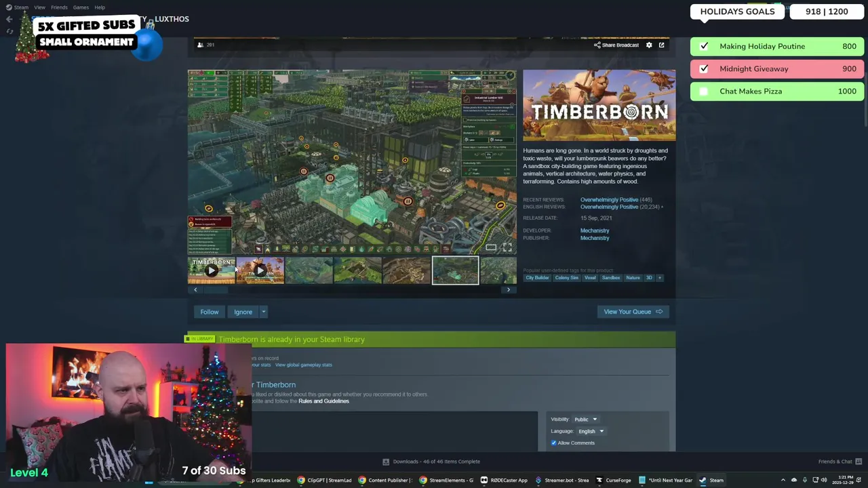Open Rules and Guidelines link
The width and height of the screenshot is (868, 488).
(323, 401)
